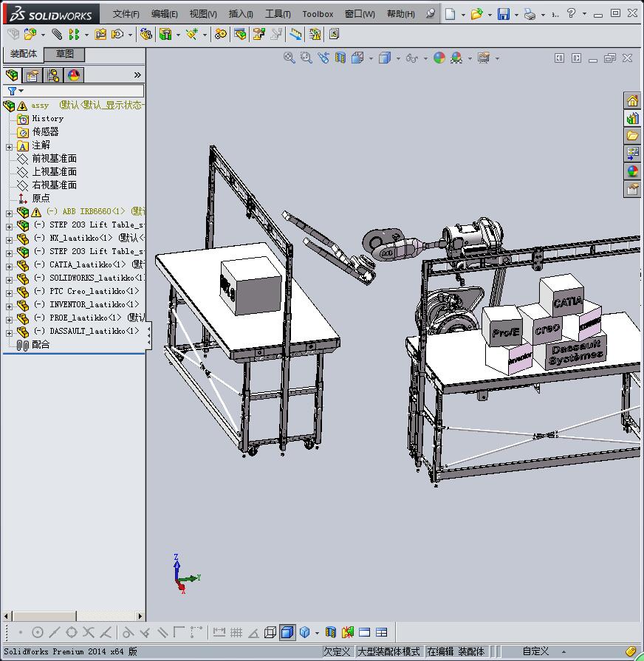Switch to the 装配体 assembly tab
The width and height of the screenshot is (644, 661).
coord(23,54)
